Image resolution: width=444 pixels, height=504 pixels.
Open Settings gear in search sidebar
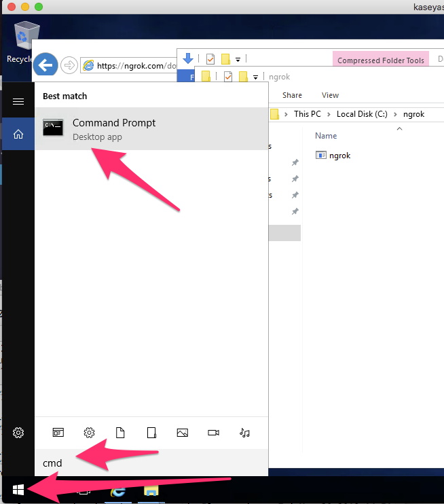coord(18,433)
